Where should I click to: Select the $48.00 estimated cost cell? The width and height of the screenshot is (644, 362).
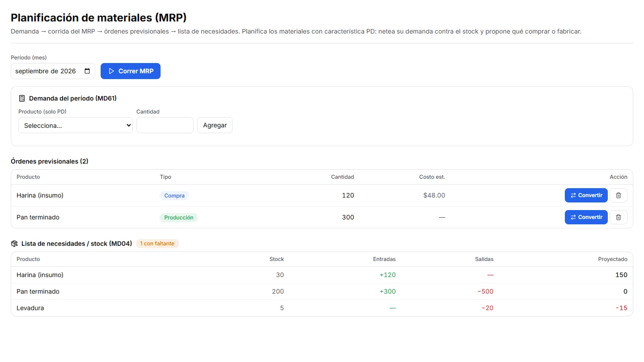click(x=434, y=195)
